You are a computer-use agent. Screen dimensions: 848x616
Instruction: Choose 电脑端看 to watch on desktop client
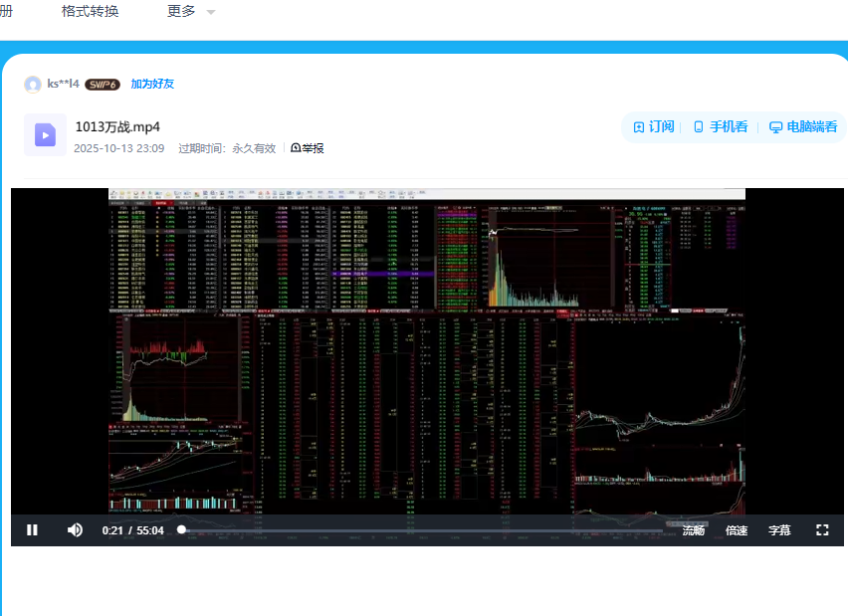coord(803,127)
